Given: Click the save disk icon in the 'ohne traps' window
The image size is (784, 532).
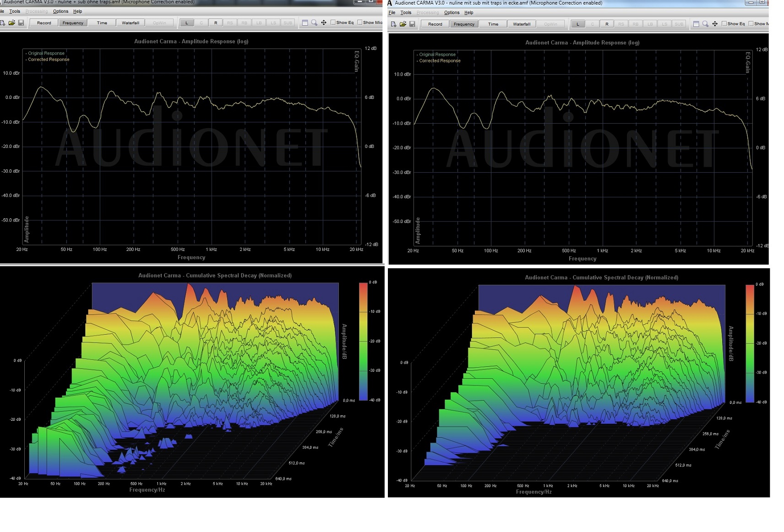Looking at the screenshot, I should (21, 22).
